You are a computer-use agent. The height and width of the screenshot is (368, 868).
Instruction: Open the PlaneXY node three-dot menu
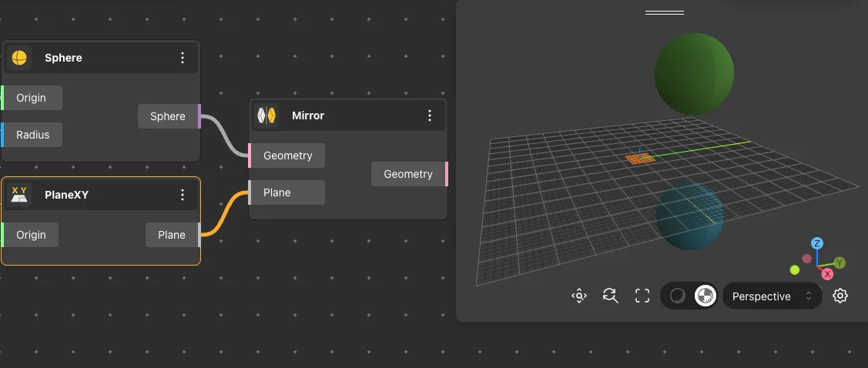183,195
